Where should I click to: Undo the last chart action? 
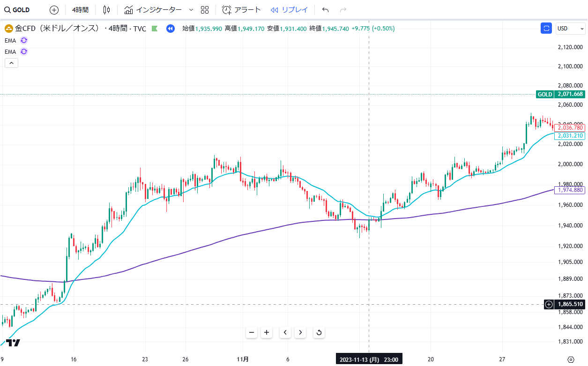pyautogui.click(x=326, y=10)
